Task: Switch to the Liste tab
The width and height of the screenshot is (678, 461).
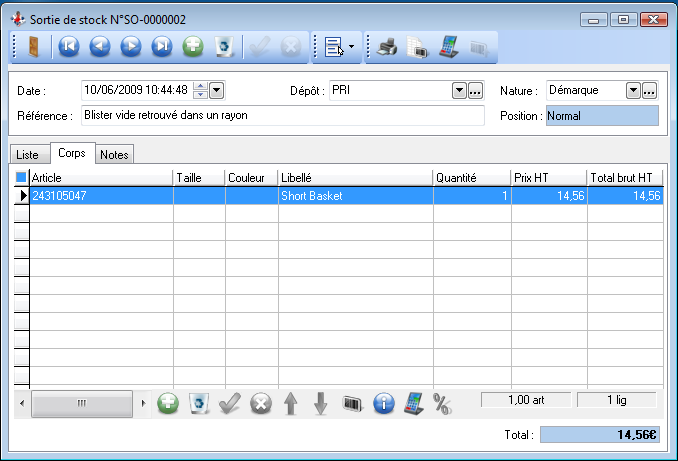Action: pyautogui.click(x=28, y=155)
